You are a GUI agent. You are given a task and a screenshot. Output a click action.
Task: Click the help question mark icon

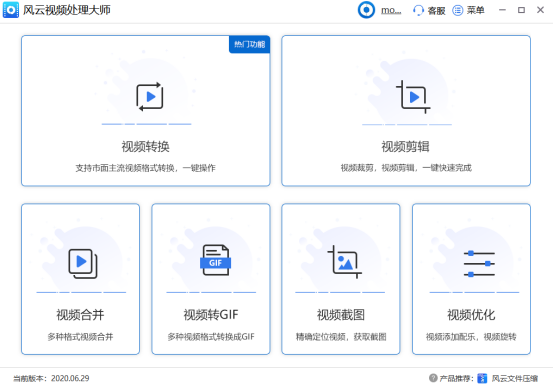coord(433,378)
